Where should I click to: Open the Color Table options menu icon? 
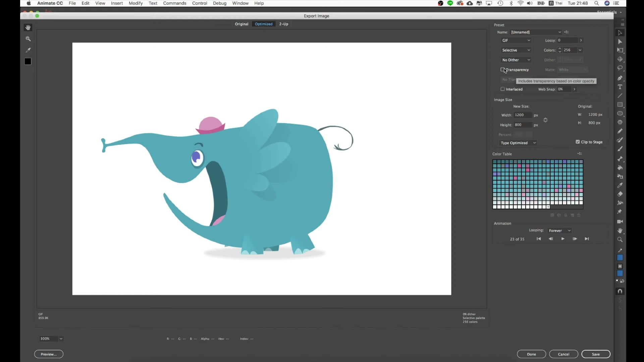point(580,154)
